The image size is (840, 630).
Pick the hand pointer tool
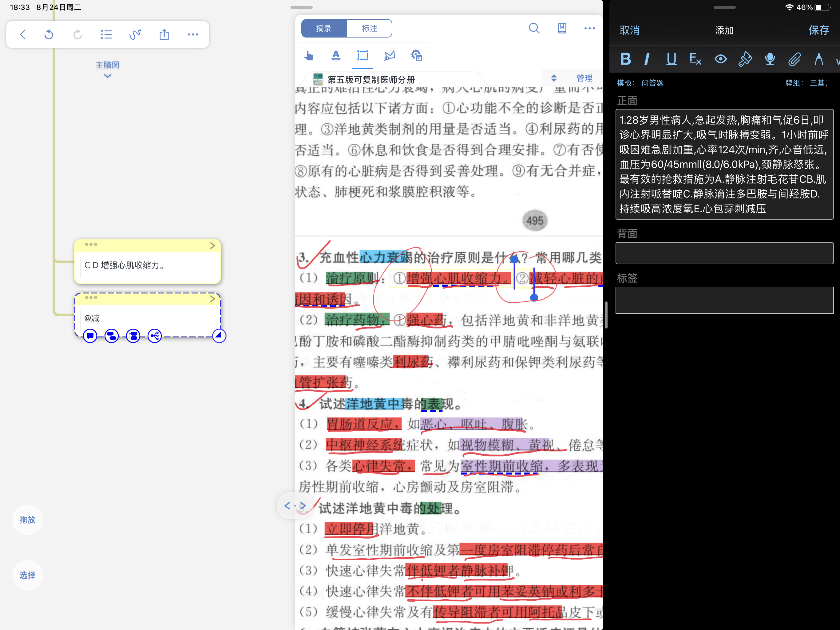(309, 56)
